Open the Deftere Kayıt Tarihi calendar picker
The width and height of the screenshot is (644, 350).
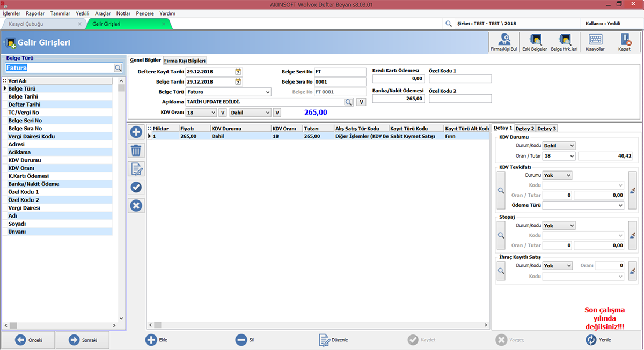coord(238,72)
